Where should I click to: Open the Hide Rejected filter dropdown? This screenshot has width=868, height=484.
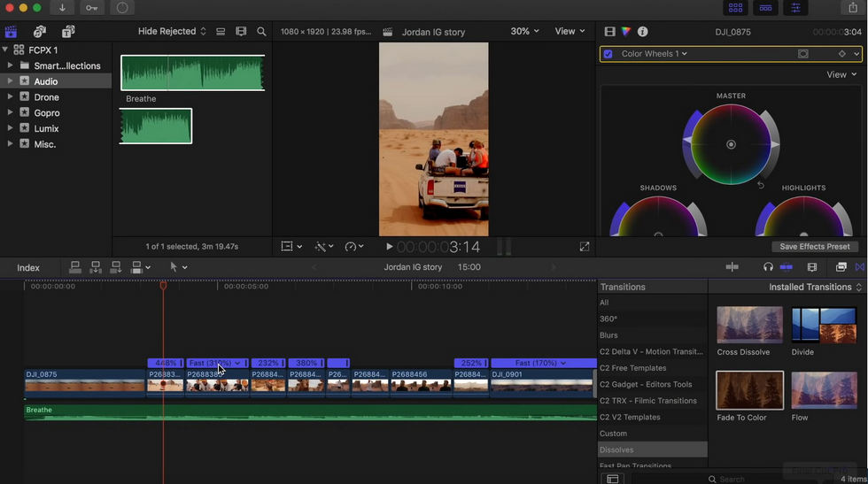(x=172, y=32)
